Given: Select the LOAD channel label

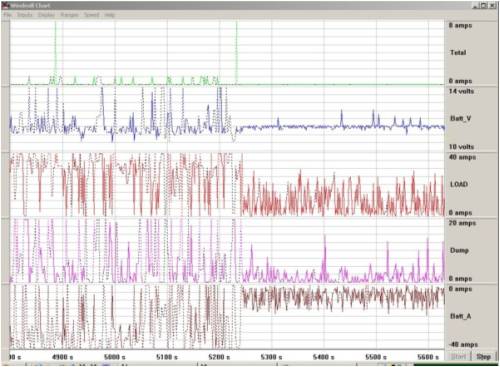Looking at the screenshot, I should [459, 184].
